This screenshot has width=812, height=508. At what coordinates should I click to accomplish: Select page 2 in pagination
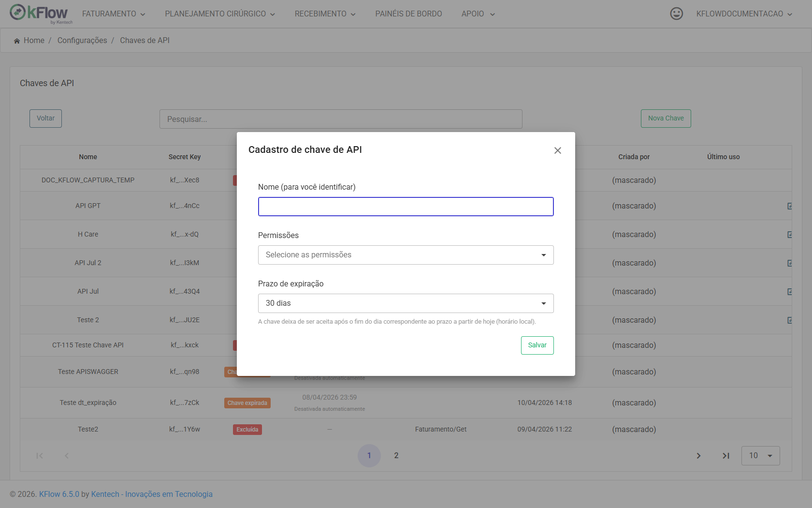pyautogui.click(x=396, y=456)
